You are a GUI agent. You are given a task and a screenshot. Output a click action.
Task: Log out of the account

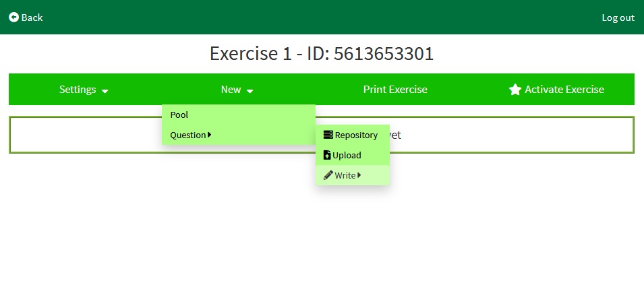click(618, 18)
